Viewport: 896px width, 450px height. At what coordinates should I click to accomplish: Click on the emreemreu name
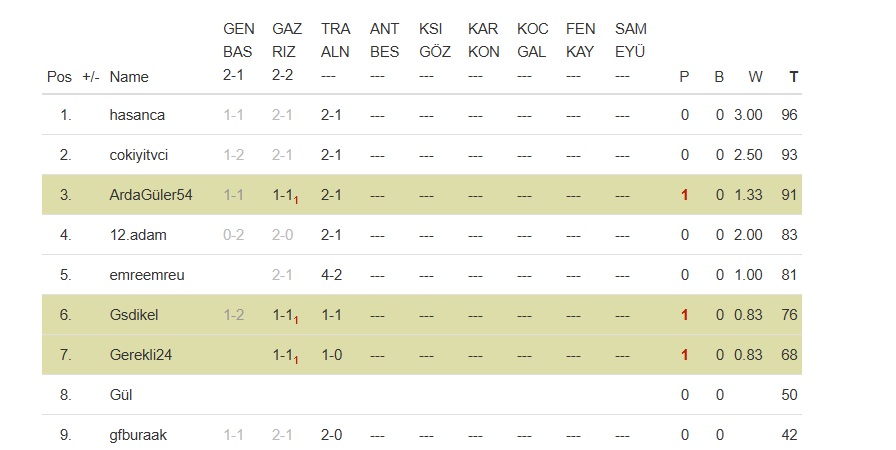pyautogui.click(x=146, y=275)
